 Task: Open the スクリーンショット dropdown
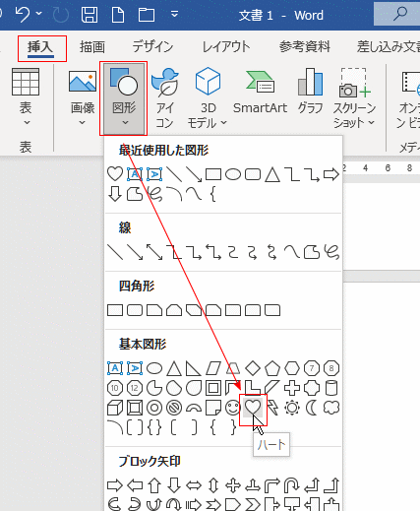(354, 97)
